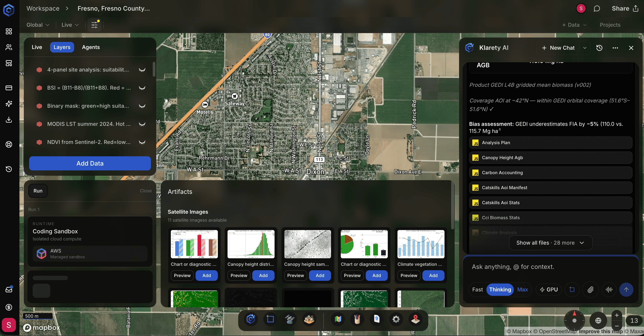Click the Klarety logo in top-left corner
Screen dimensions: 644x336
(x=9, y=10)
